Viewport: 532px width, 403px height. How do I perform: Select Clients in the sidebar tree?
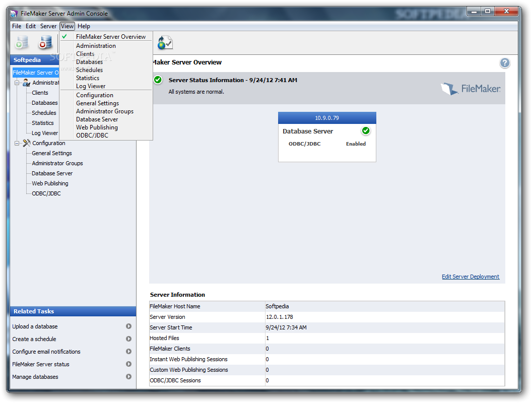(40, 93)
